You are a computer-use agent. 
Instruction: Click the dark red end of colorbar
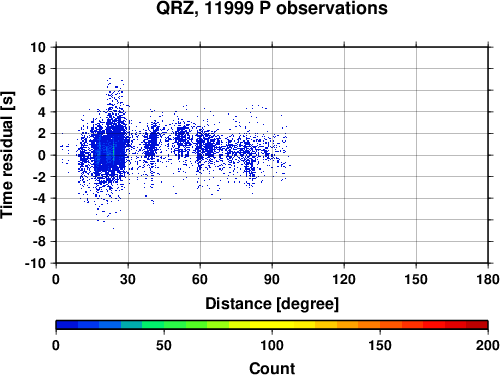click(x=477, y=325)
